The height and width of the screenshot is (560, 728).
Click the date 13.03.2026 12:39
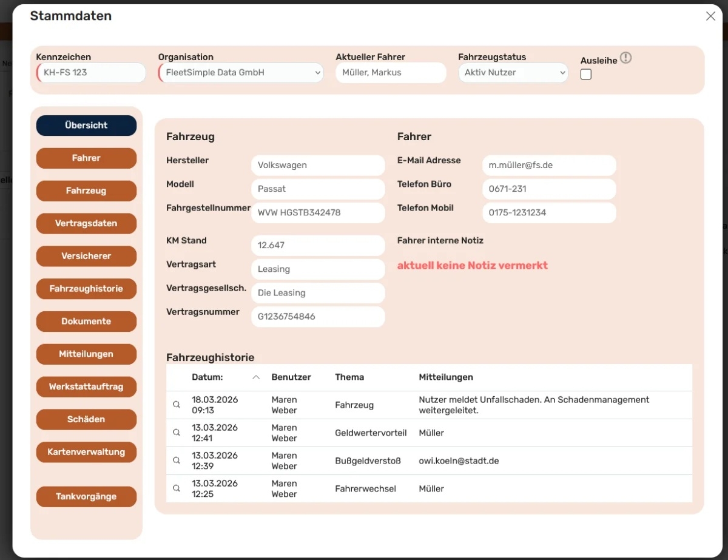(215, 460)
